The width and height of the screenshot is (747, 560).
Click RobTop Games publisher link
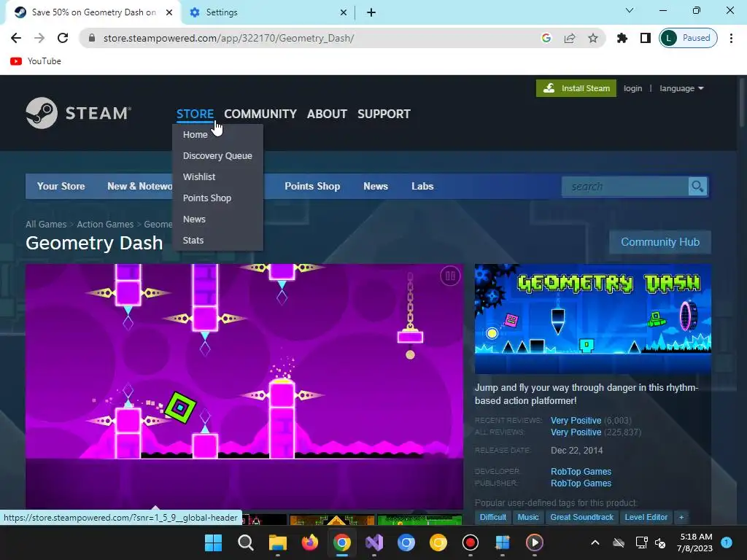point(581,483)
